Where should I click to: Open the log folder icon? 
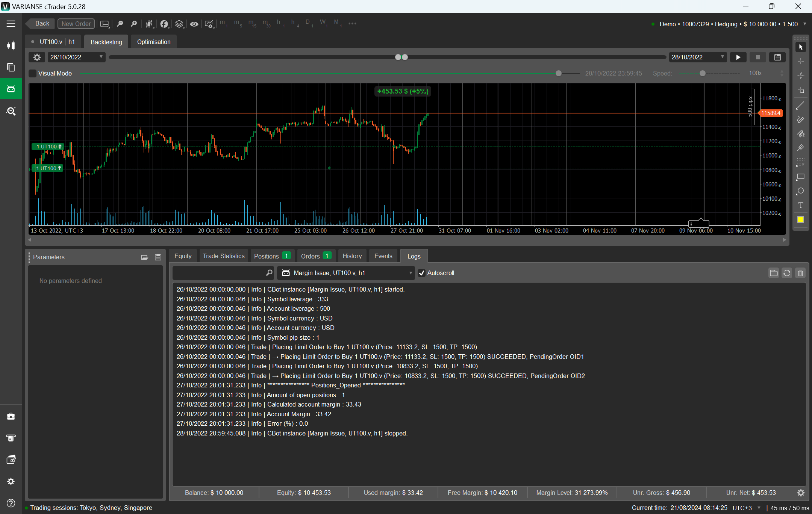[x=774, y=273]
